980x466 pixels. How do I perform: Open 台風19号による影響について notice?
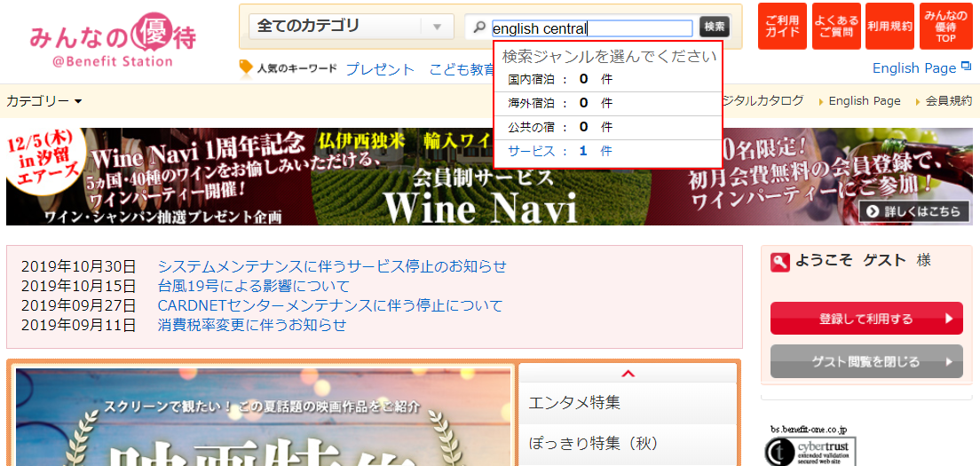point(254,287)
